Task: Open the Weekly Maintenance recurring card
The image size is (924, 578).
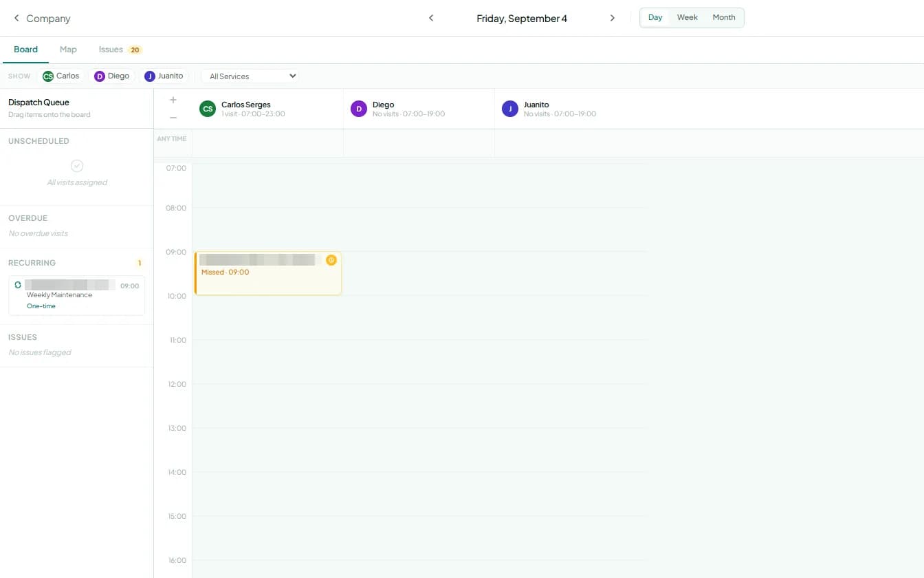Action: tap(77, 295)
